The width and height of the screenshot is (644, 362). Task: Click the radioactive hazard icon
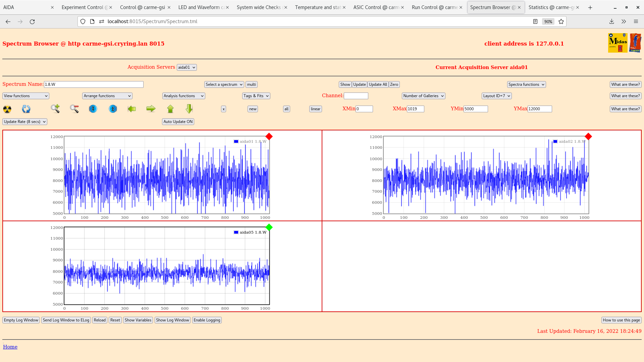7,109
